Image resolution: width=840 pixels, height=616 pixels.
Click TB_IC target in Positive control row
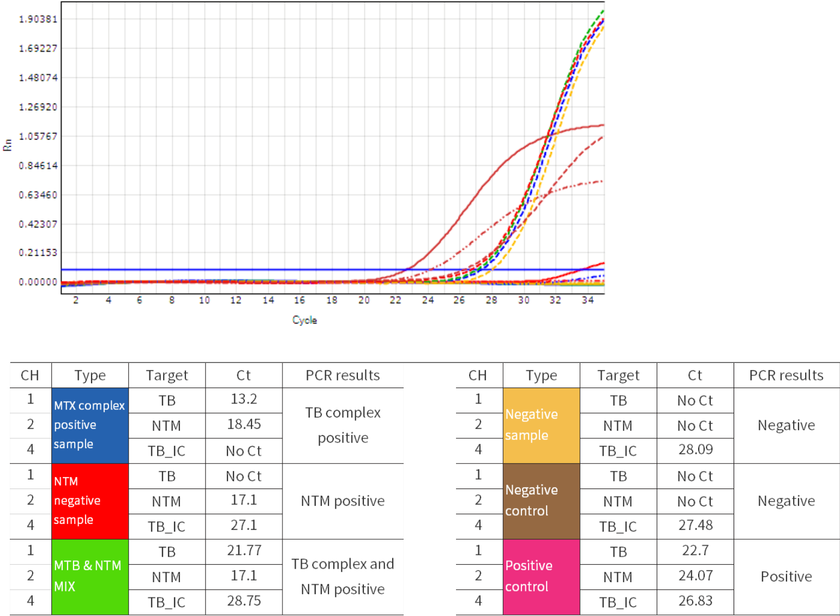(x=618, y=602)
